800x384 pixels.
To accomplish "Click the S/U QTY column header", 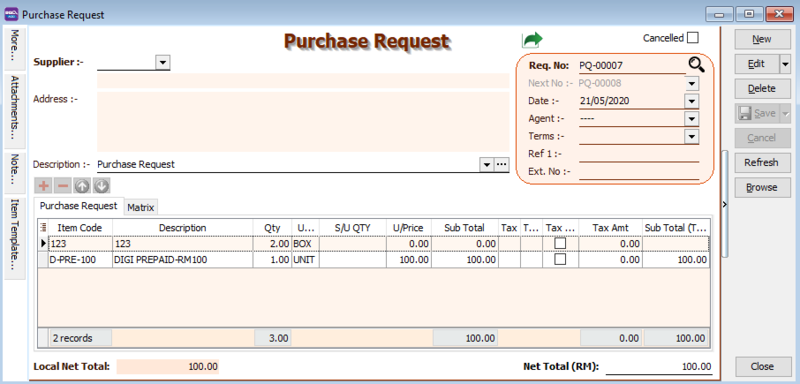I will pyautogui.click(x=353, y=227).
